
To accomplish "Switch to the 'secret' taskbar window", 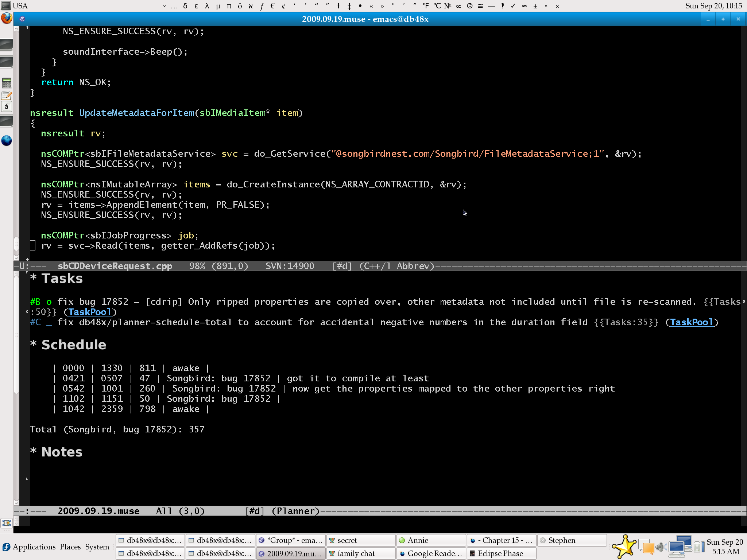I will pos(361,540).
